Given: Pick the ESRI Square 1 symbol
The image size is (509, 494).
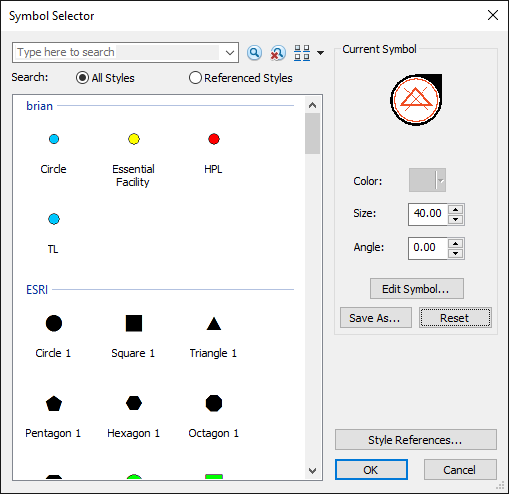Looking at the screenshot, I should point(134,323).
